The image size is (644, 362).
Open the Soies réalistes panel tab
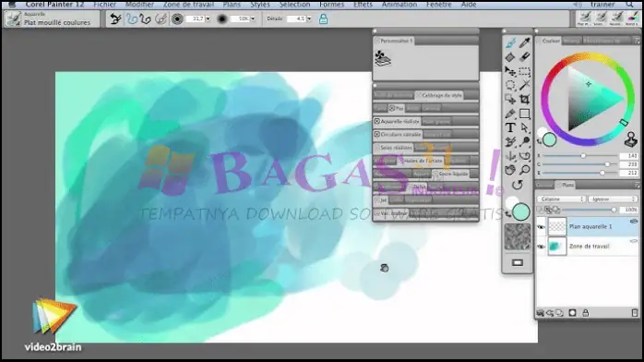[393, 148]
